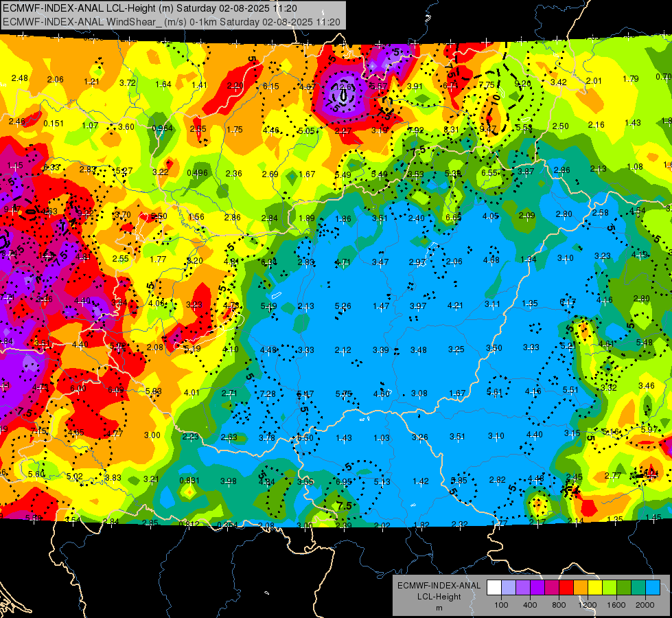
Task: Click the wind shear value 9.20
Action: [x=523, y=84]
